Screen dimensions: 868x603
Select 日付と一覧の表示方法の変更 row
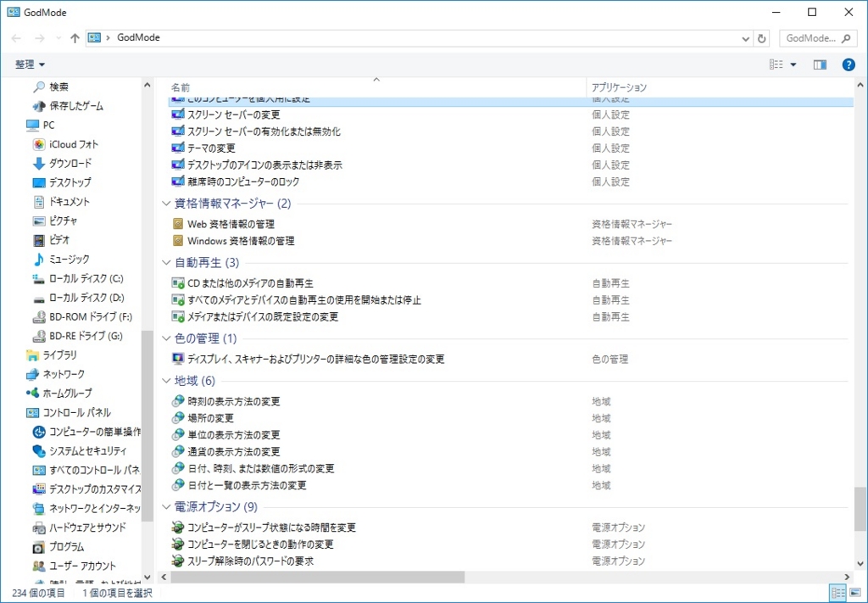tap(510, 486)
